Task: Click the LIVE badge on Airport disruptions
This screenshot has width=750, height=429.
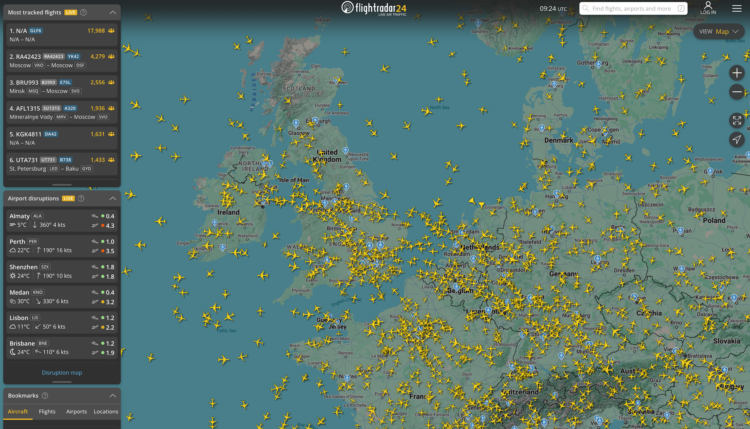Action: 68,198
